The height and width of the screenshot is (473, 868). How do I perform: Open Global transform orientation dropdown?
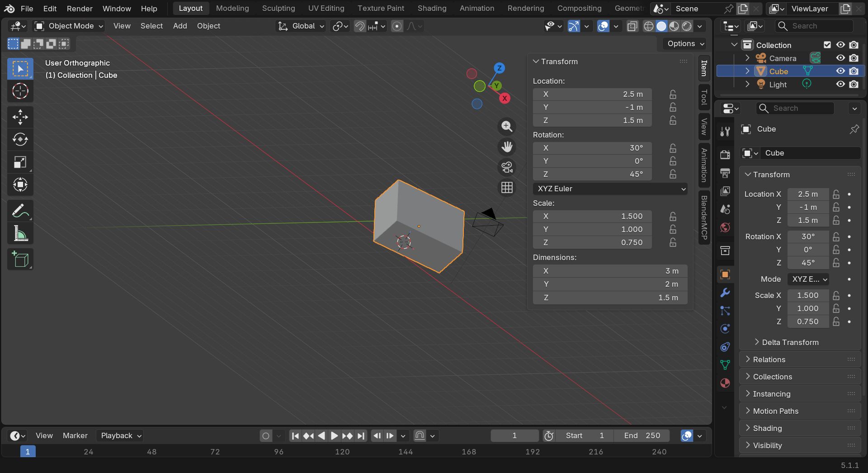tap(301, 26)
